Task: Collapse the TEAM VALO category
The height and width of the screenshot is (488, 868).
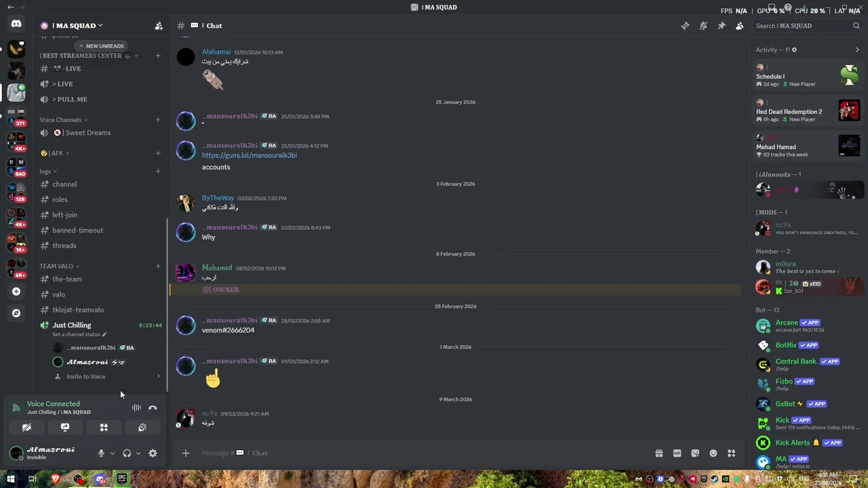Action: tap(60, 266)
